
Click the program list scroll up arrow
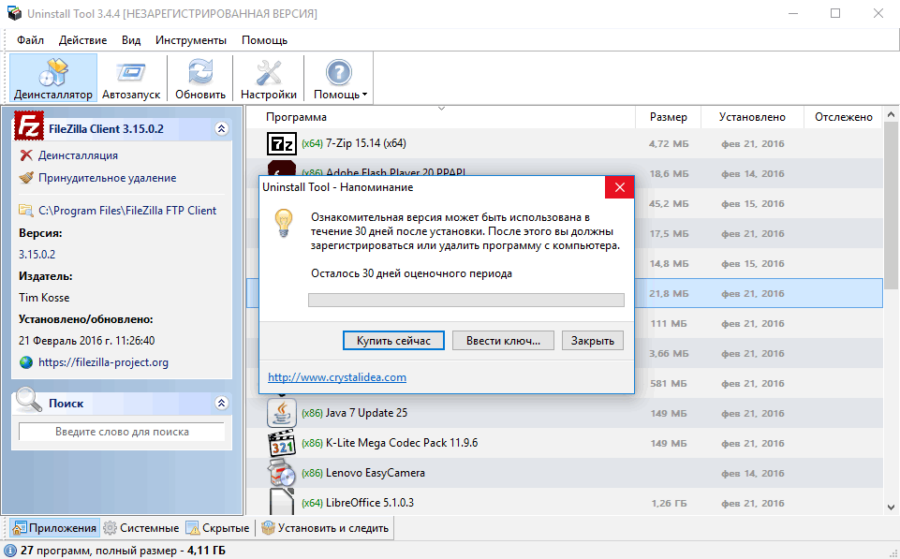click(891, 114)
